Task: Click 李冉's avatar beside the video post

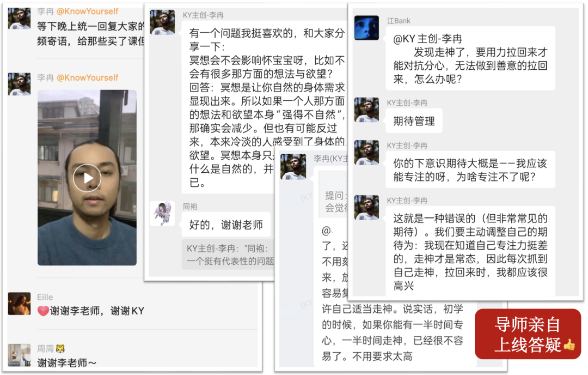Action: point(19,84)
